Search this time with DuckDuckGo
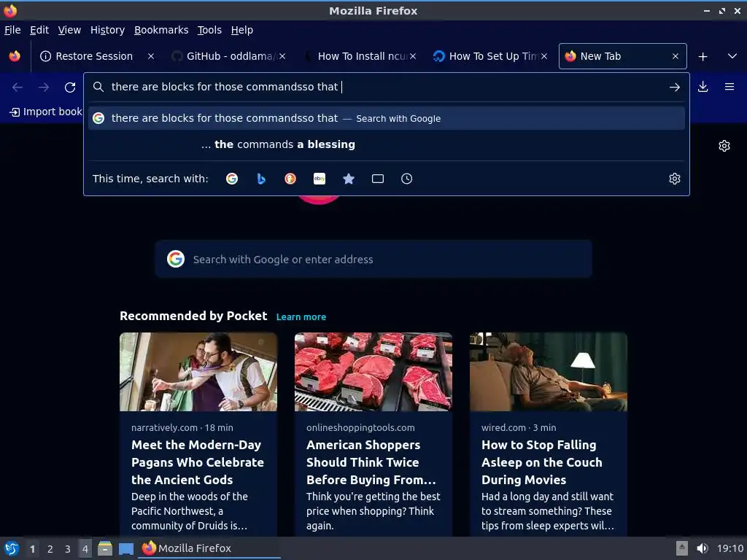Image resolution: width=747 pixels, height=560 pixels. click(290, 179)
